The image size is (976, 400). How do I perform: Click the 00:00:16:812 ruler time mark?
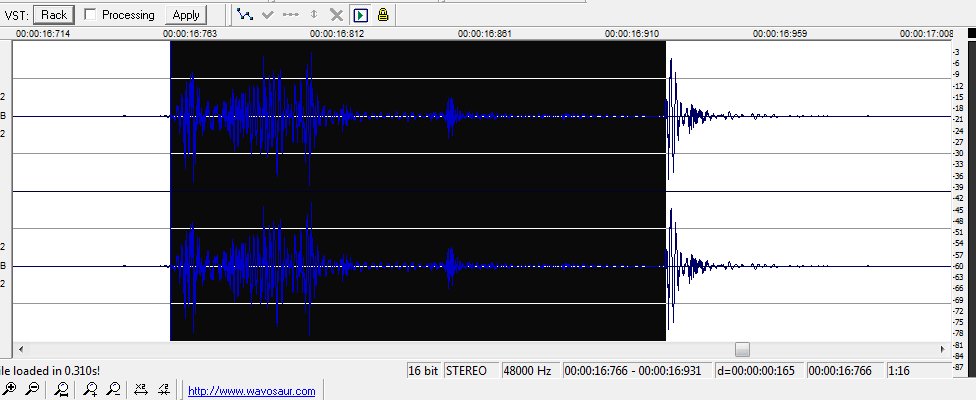(x=337, y=34)
